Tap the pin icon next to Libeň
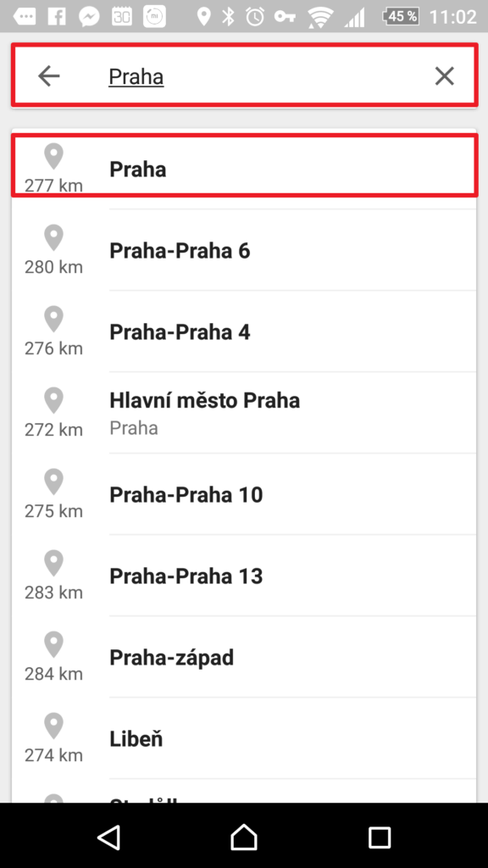 tap(53, 726)
